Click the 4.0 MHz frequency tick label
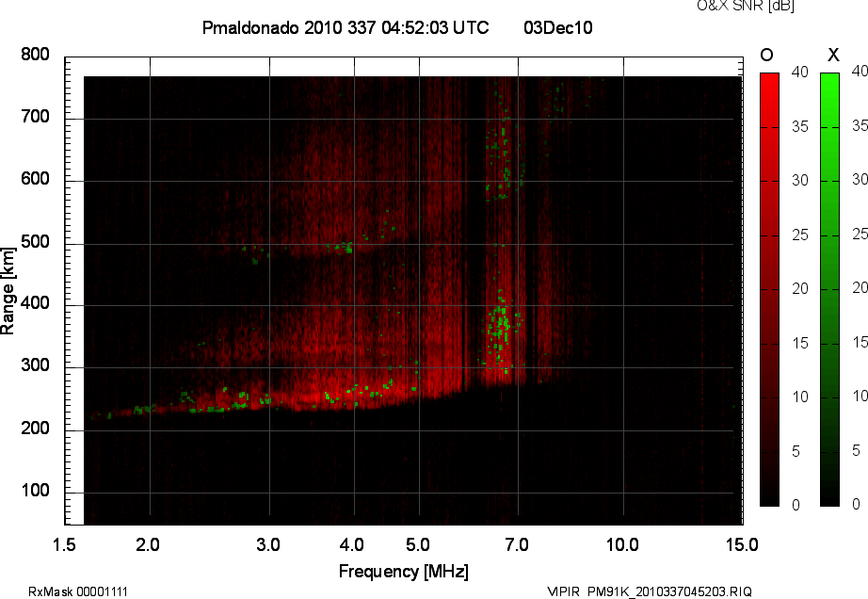This screenshot has width=868, height=599. pos(351,544)
